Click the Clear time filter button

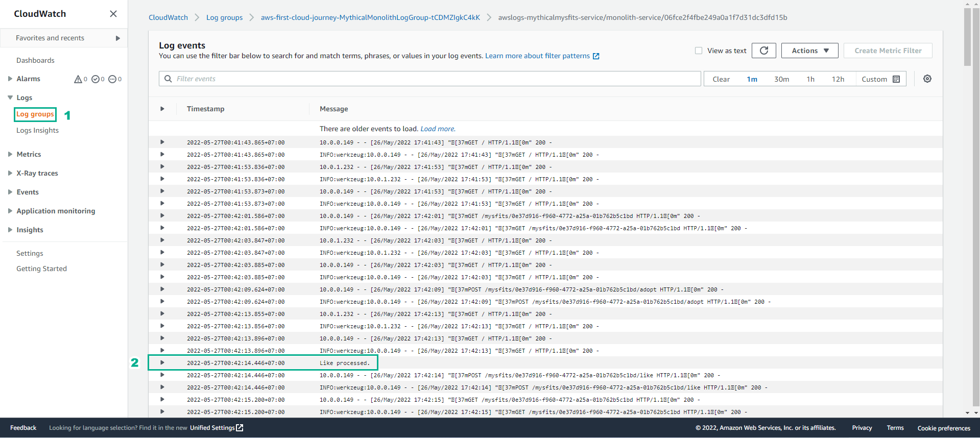[x=721, y=79]
